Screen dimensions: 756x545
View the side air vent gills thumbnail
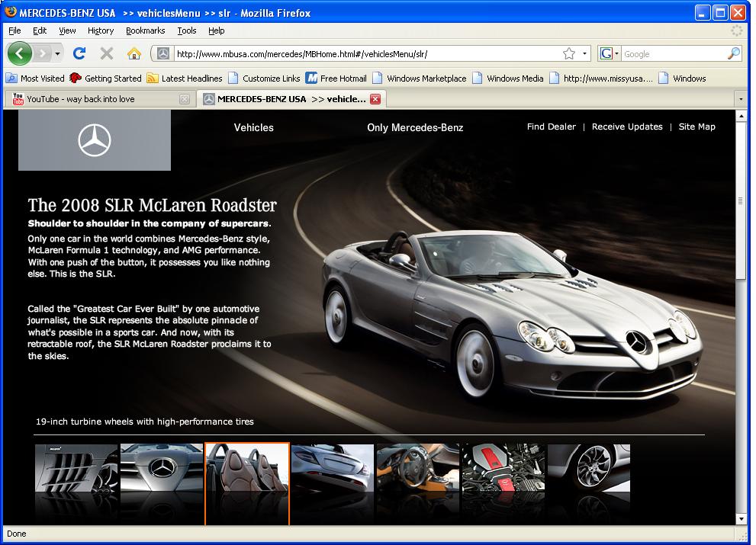tap(76, 467)
